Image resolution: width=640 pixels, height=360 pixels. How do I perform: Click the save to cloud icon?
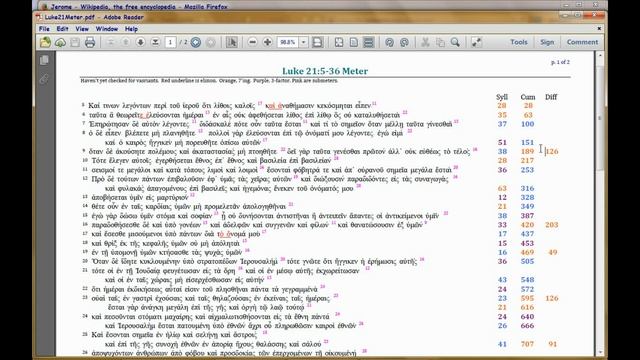pyautogui.click(x=60, y=42)
